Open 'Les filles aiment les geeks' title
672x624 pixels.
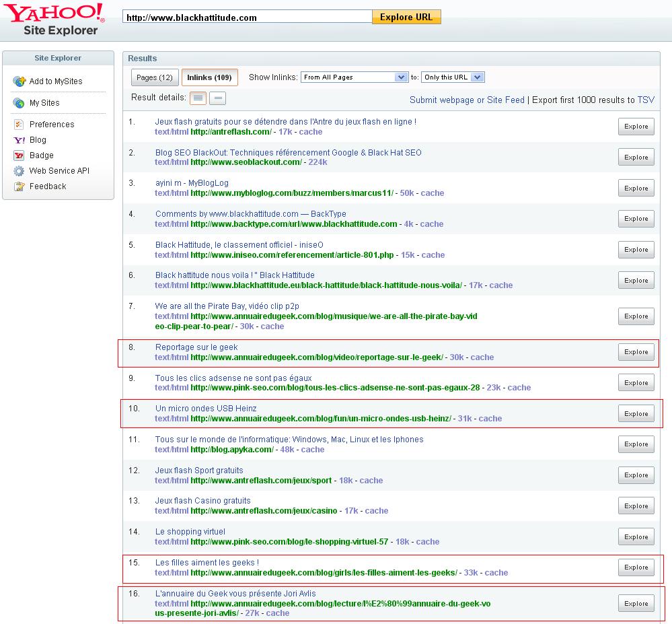(x=207, y=563)
